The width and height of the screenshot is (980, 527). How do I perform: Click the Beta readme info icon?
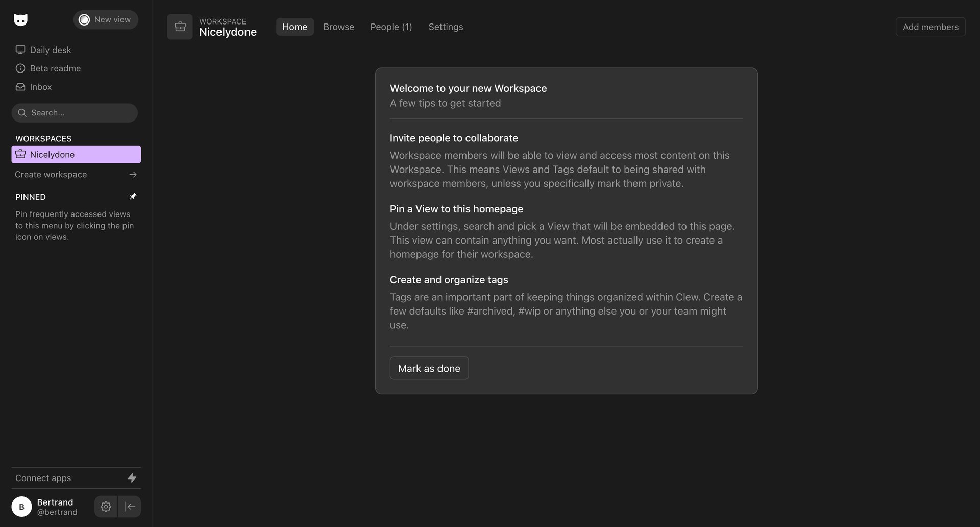coord(20,68)
